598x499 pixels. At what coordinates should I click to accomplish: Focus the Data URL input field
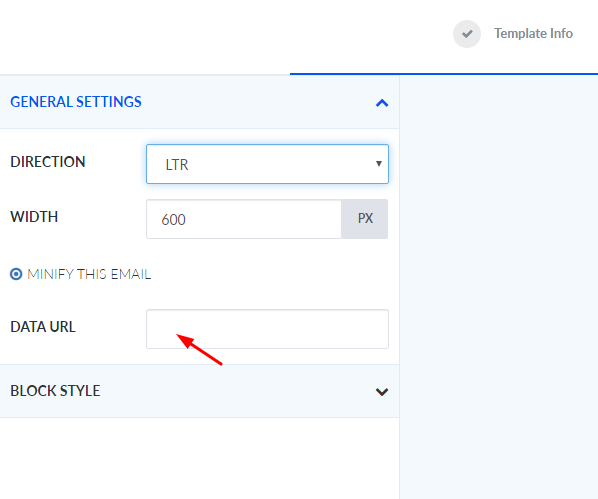(267, 329)
